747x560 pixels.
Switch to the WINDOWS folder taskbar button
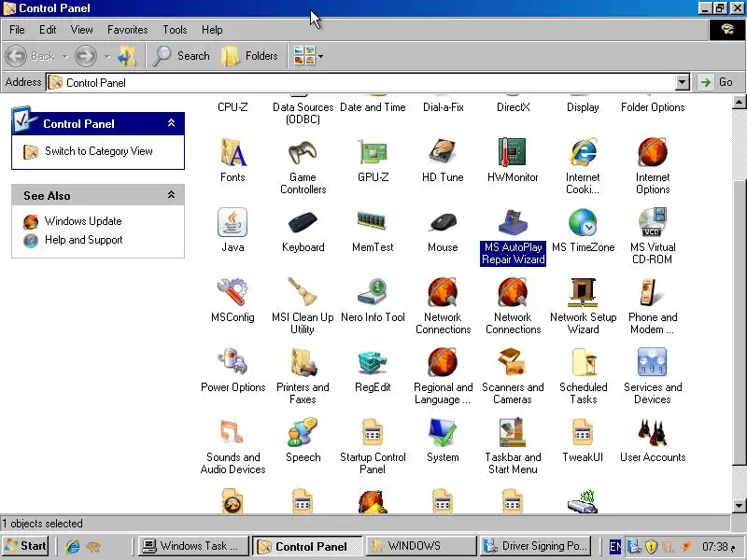(x=420, y=546)
